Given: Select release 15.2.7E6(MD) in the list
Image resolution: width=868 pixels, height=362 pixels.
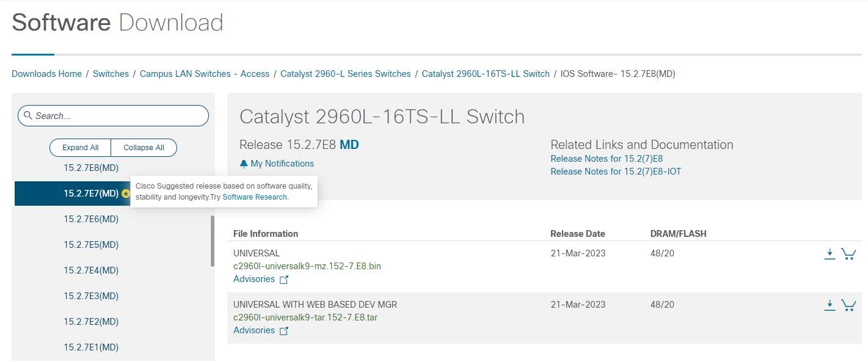Looking at the screenshot, I should tap(91, 219).
